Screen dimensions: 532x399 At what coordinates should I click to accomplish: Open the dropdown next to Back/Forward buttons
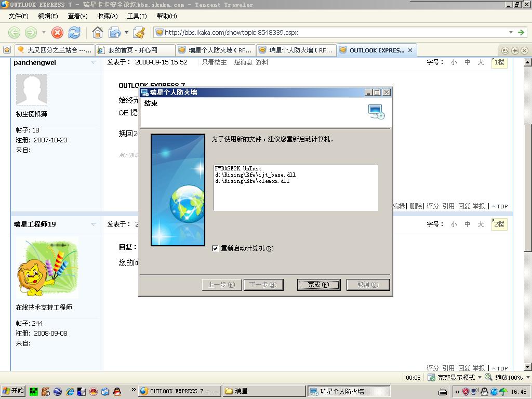pyautogui.click(x=44, y=33)
